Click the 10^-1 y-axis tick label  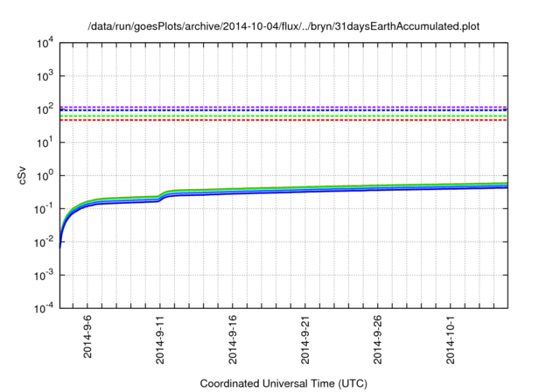(x=44, y=208)
